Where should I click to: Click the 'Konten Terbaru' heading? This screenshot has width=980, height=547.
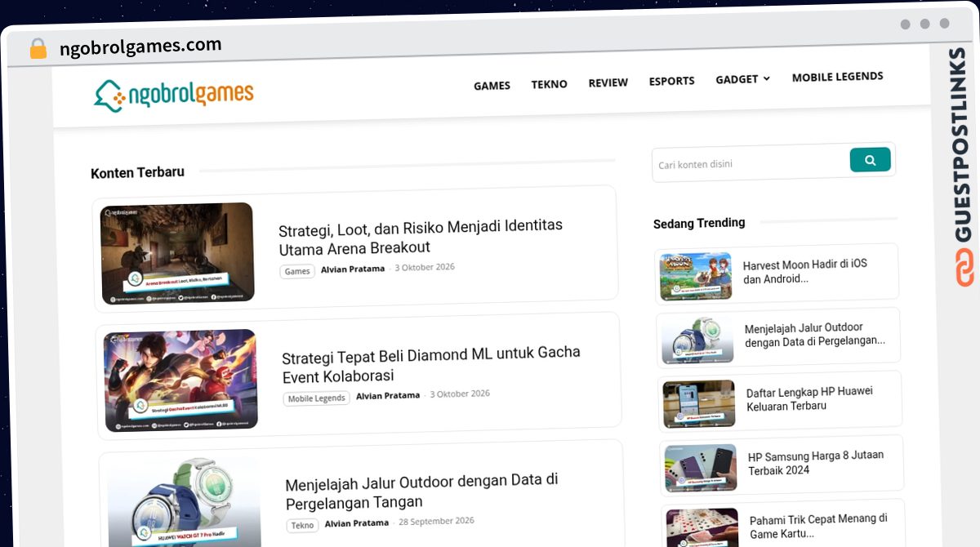pyautogui.click(x=137, y=172)
